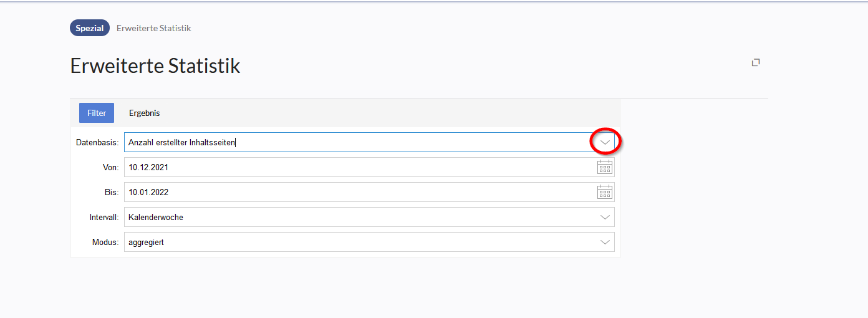Click the Erweiterte Statistik breadcrumb text
Screen dimensions: 868x318
(154, 28)
